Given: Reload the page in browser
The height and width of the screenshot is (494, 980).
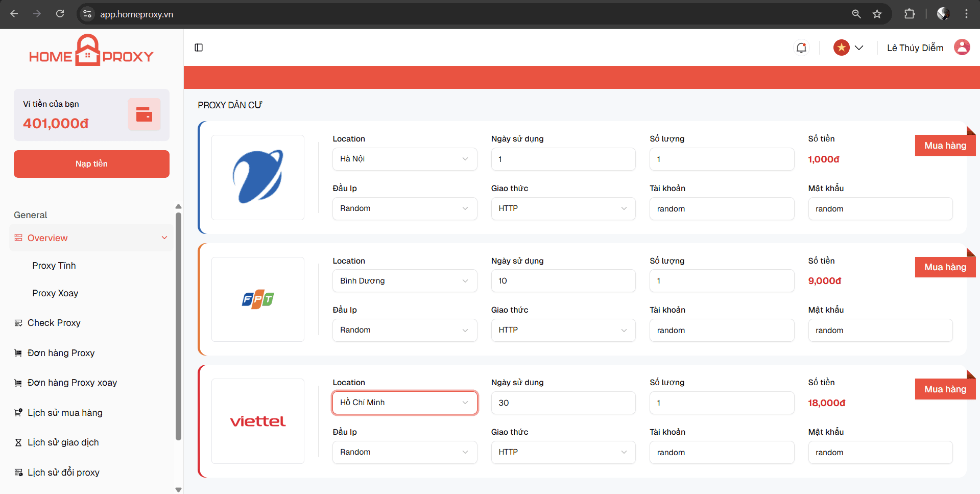Looking at the screenshot, I should (x=60, y=14).
